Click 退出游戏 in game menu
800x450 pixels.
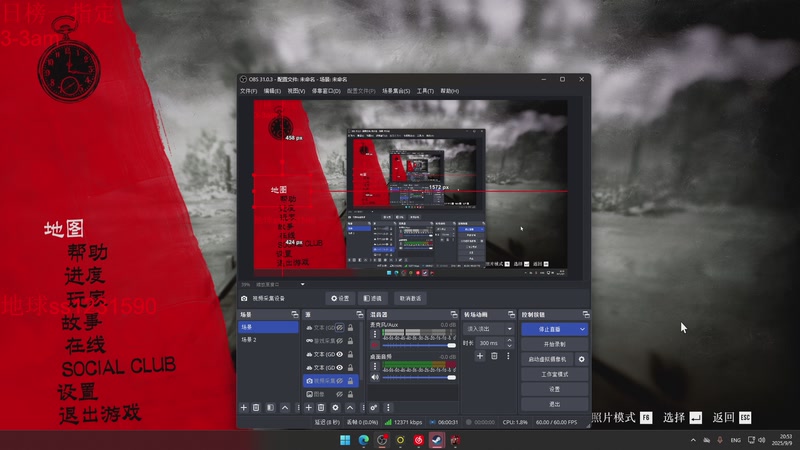click(100, 414)
